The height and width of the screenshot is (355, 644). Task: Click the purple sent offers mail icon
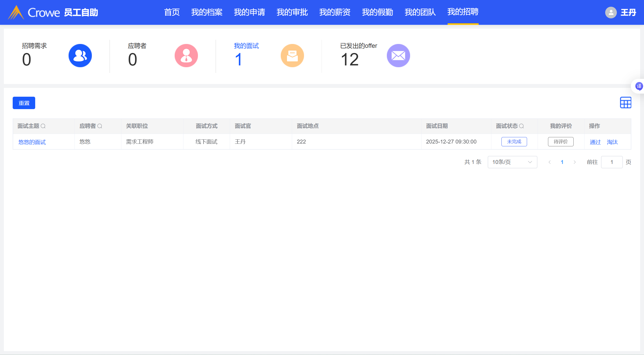pyautogui.click(x=398, y=56)
